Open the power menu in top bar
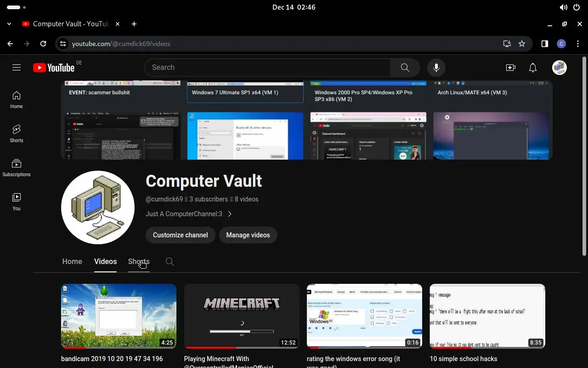This screenshot has height=368, width=588. coord(577,7)
